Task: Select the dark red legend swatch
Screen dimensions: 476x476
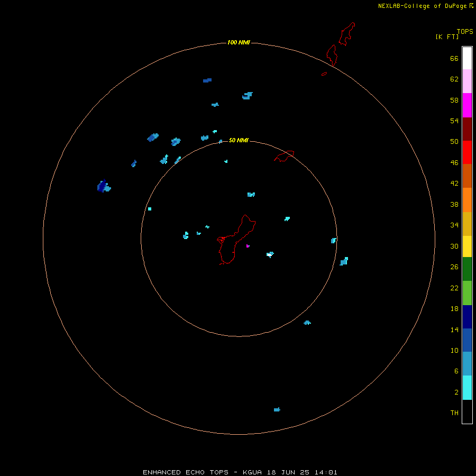Action: [x=467, y=129]
